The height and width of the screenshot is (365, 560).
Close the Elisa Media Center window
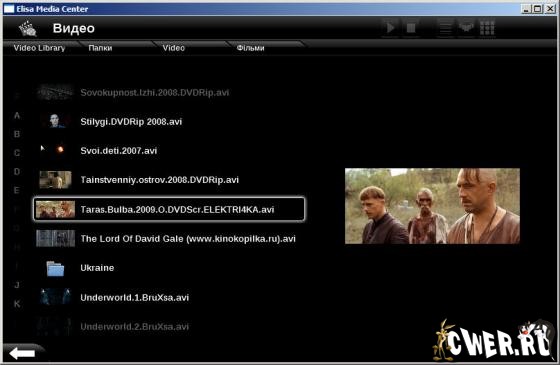pos(550,9)
